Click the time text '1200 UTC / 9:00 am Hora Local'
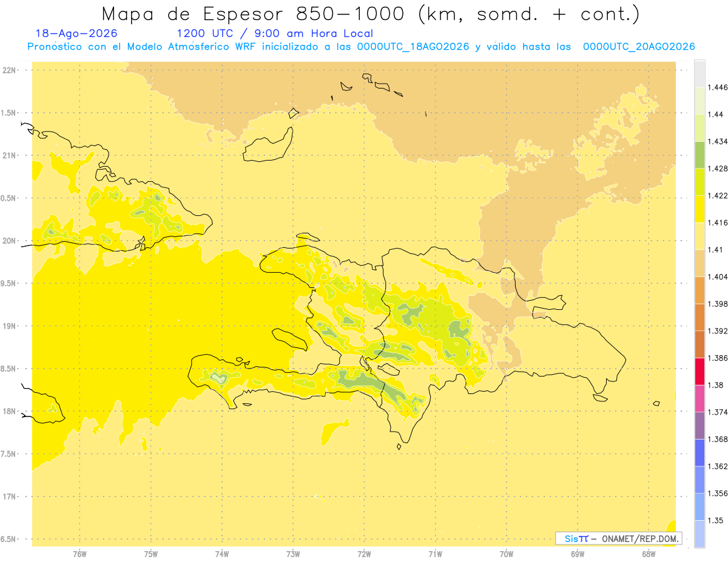 pos(275,33)
